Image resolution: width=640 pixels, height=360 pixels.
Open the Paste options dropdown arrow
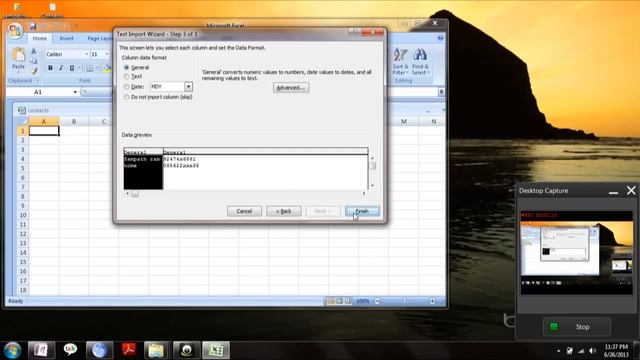pyautogui.click(x=18, y=72)
